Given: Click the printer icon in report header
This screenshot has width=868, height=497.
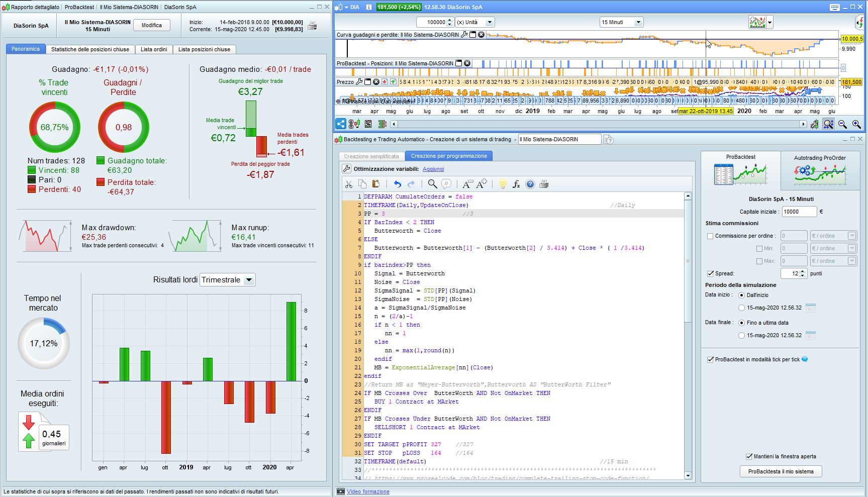Looking at the screenshot, I should coord(312,26).
